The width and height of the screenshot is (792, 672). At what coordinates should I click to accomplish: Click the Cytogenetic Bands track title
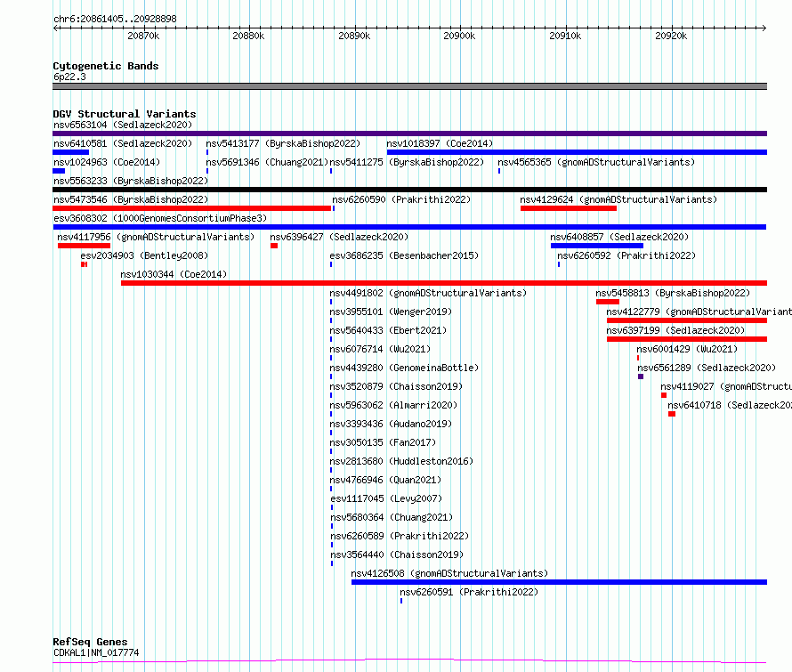[x=106, y=66]
